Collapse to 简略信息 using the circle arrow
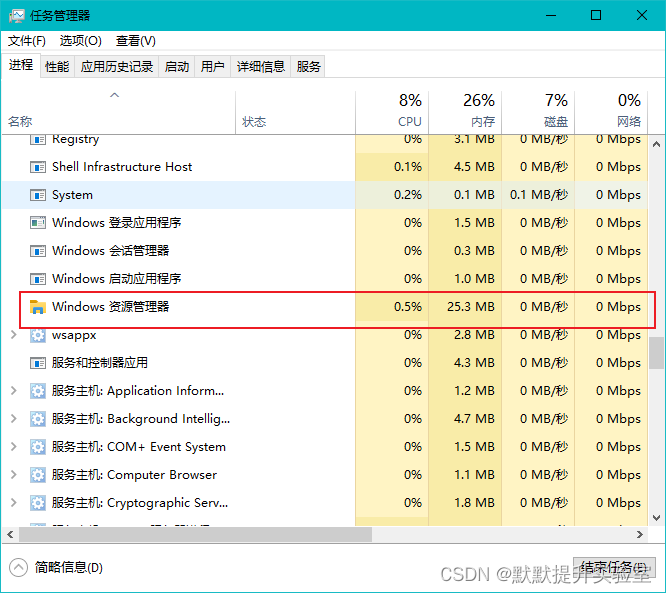The height and width of the screenshot is (593, 666). (x=18, y=568)
